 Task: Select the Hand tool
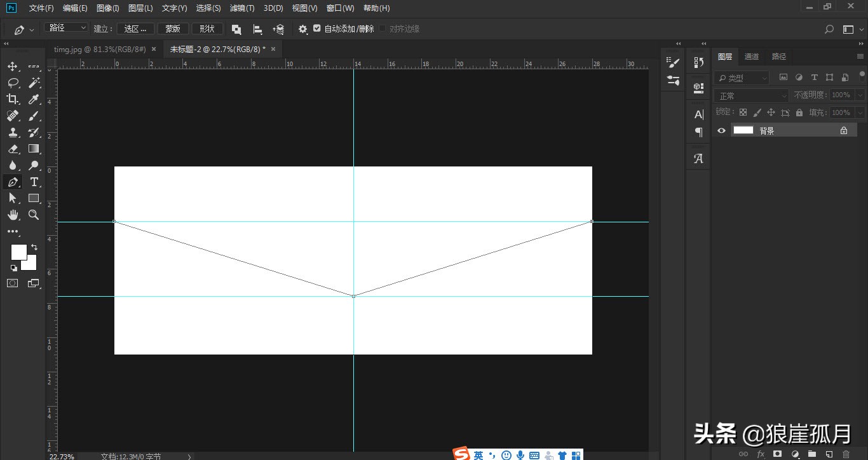[x=13, y=215]
